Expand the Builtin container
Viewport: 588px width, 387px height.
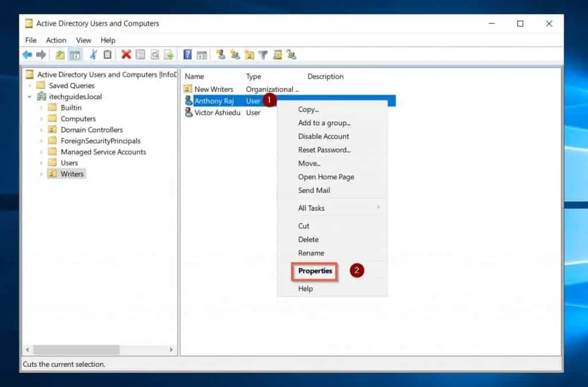click(x=41, y=107)
